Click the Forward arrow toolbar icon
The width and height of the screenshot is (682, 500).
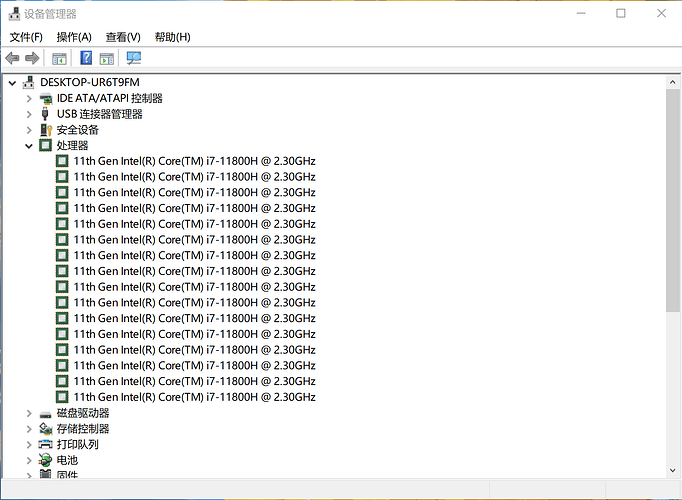click(x=32, y=58)
